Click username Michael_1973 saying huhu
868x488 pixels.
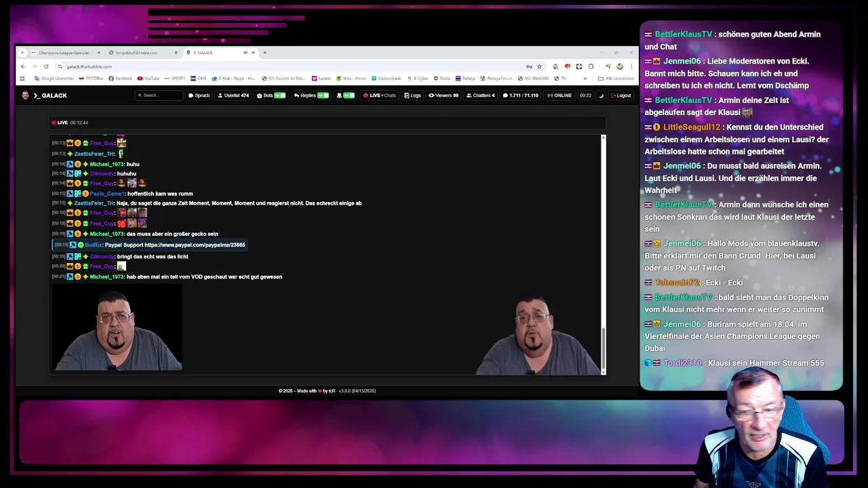tap(107, 164)
